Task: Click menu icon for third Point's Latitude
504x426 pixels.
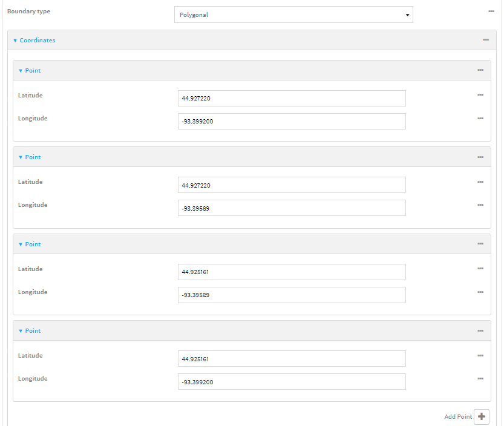Action: [480, 269]
